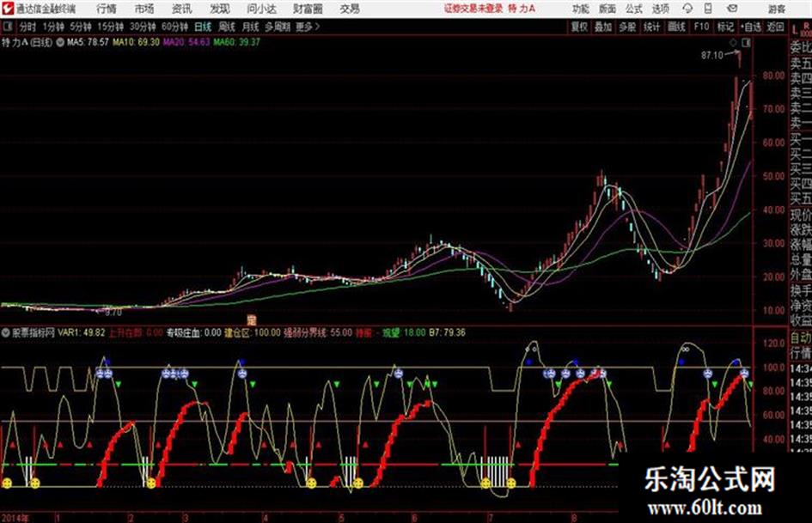Select the 日线 daily period tab

203,27
